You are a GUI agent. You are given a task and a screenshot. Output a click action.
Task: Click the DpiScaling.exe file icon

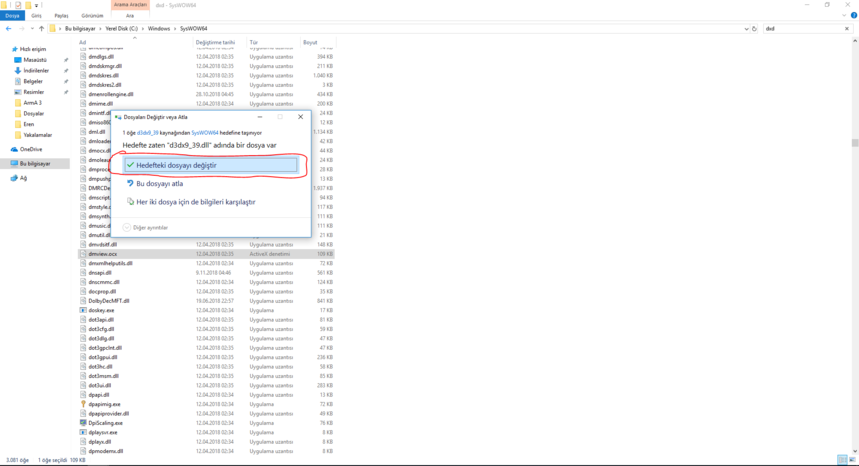coord(83,423)
